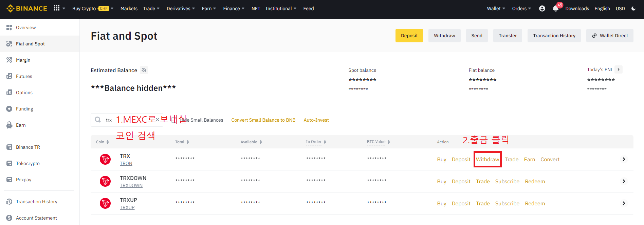644x225 pixels.
Task: Sort the table by In Order column
Action: pyautogui.click(x=316, y=142)
